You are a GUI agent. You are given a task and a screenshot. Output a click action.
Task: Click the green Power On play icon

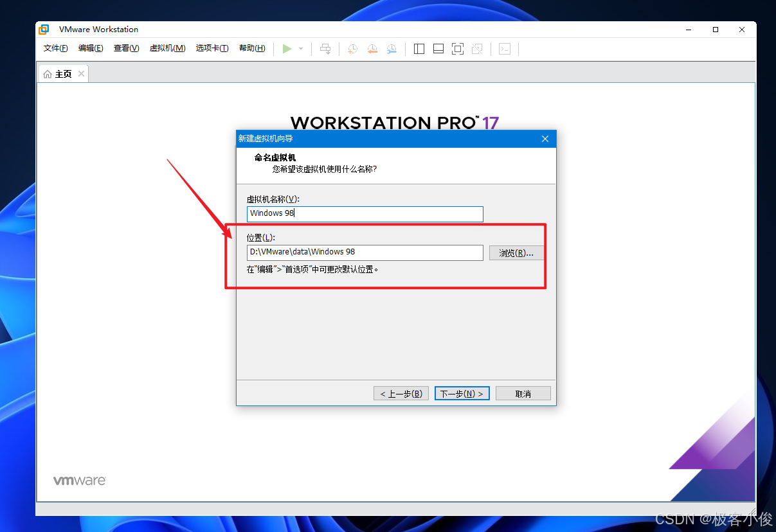point(287,49)
